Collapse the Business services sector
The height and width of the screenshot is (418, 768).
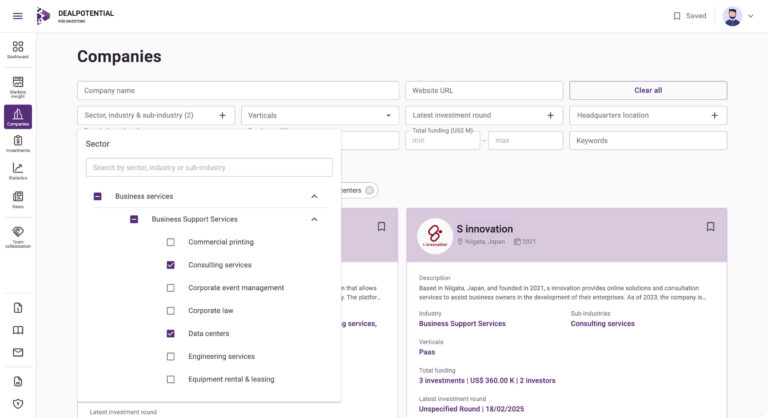pos(314,196)
